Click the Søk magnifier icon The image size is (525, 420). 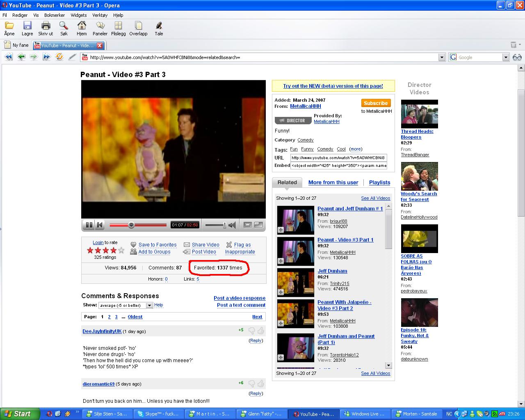(64, 25)
